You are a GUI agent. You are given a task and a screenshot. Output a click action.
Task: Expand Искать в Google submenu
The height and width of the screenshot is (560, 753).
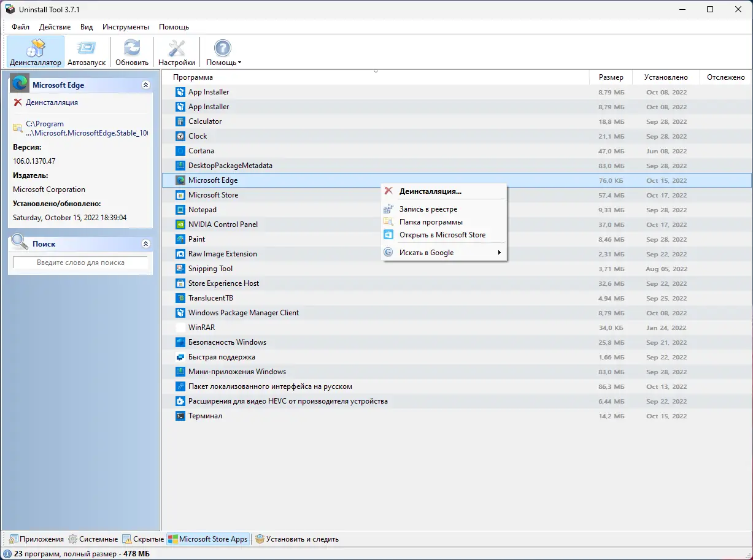point(444,252)
